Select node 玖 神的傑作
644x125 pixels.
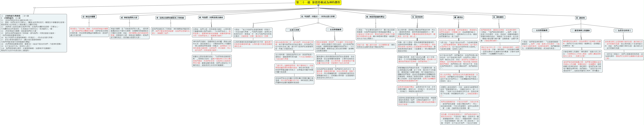(498, 17)
